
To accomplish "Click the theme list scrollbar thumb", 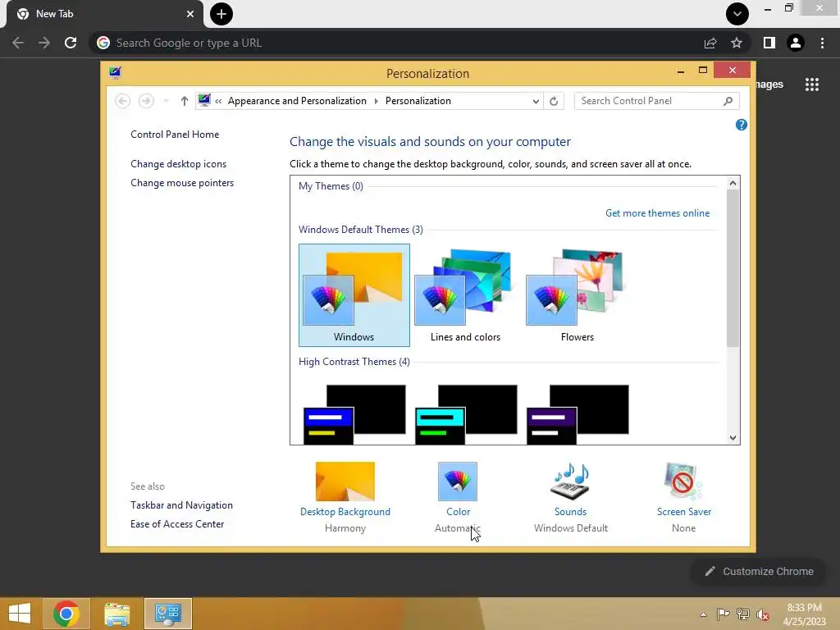I will [x=733, y=268].
